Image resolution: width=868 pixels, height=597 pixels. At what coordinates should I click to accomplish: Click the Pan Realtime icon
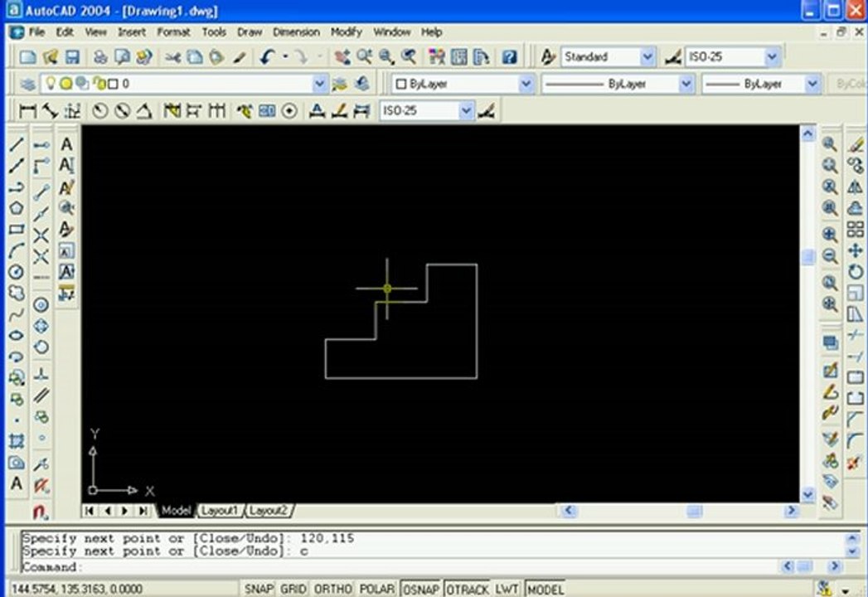click(x=342, y=56)
